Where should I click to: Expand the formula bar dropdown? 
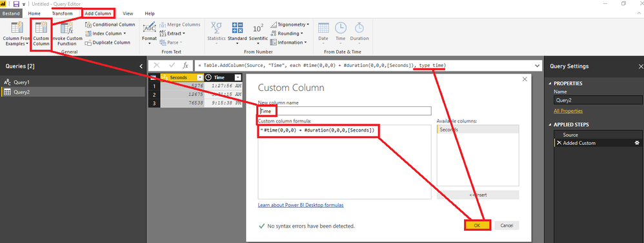point(538,66)
